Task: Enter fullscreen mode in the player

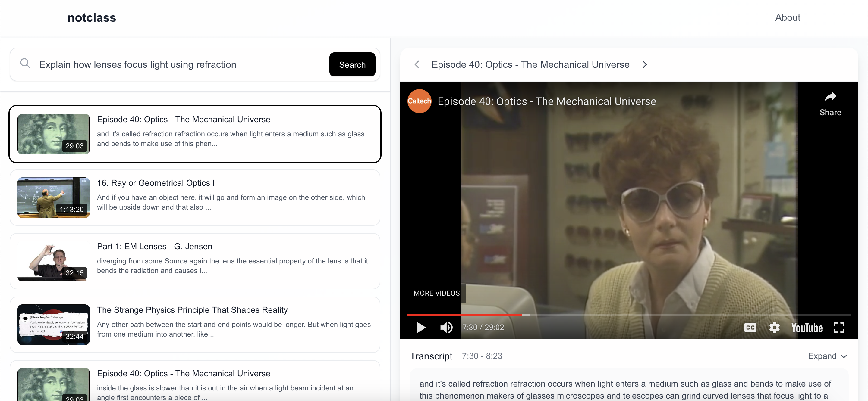Action: (x=839, y=327)
